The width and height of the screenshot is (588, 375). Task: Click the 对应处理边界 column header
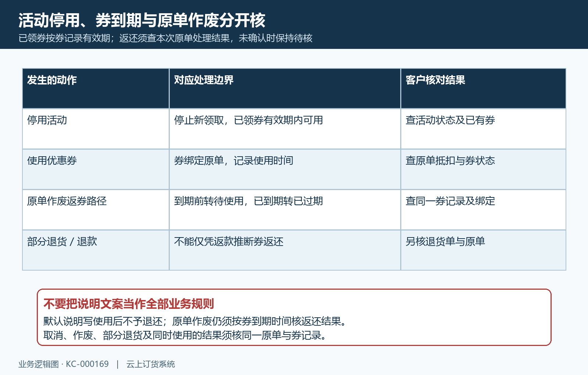coord(285,88)
